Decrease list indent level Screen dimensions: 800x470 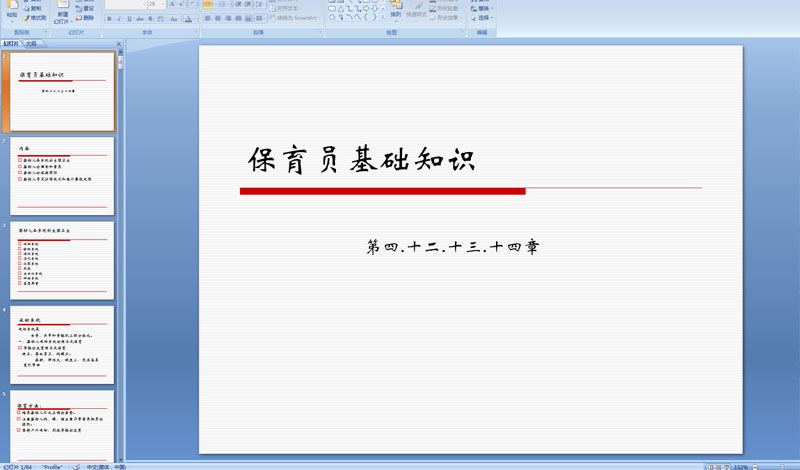238,4
